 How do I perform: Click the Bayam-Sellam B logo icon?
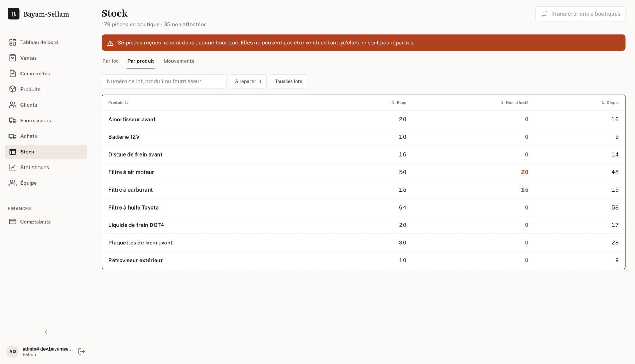14,14
